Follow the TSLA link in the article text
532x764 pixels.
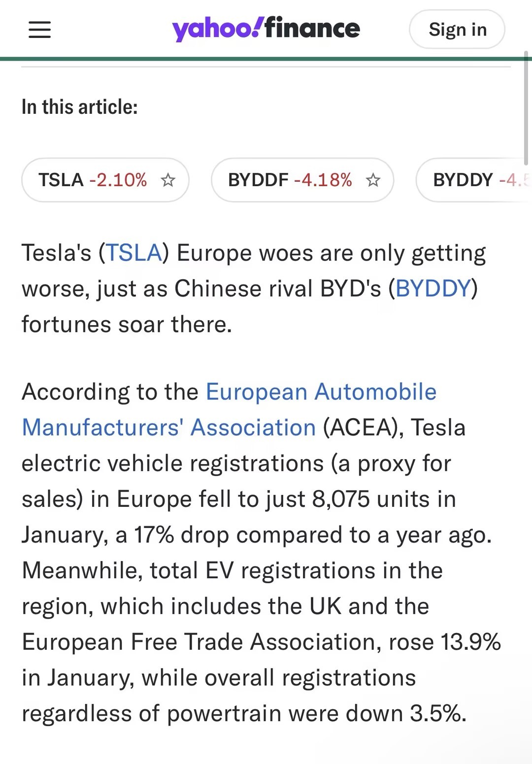tap(134, 253)
